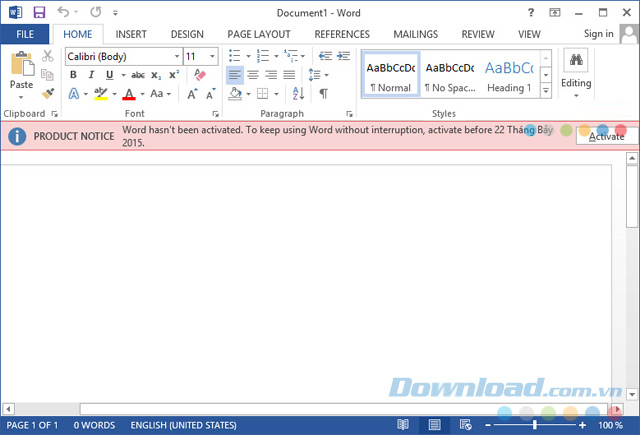Click the Copy icon in Clipboard group
Image resolution: width=640 pixels, height=435 pixels.
point(47,75)
